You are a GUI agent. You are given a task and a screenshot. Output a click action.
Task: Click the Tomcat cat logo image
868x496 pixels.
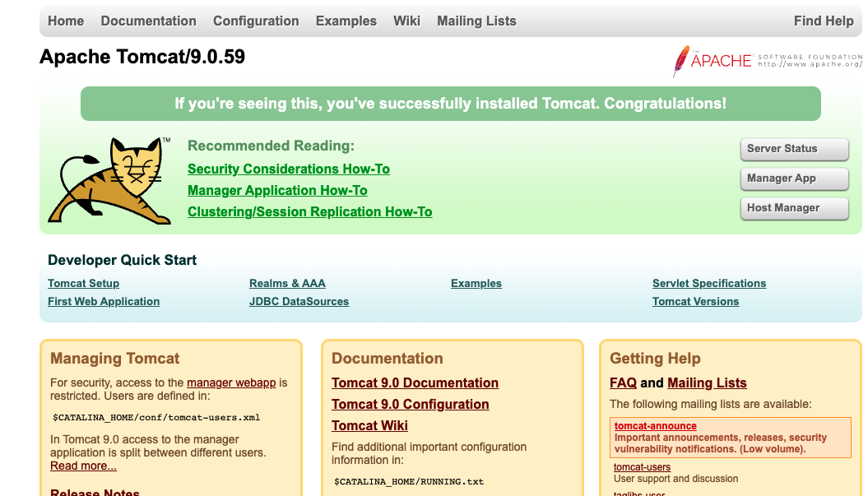point(109,180)
